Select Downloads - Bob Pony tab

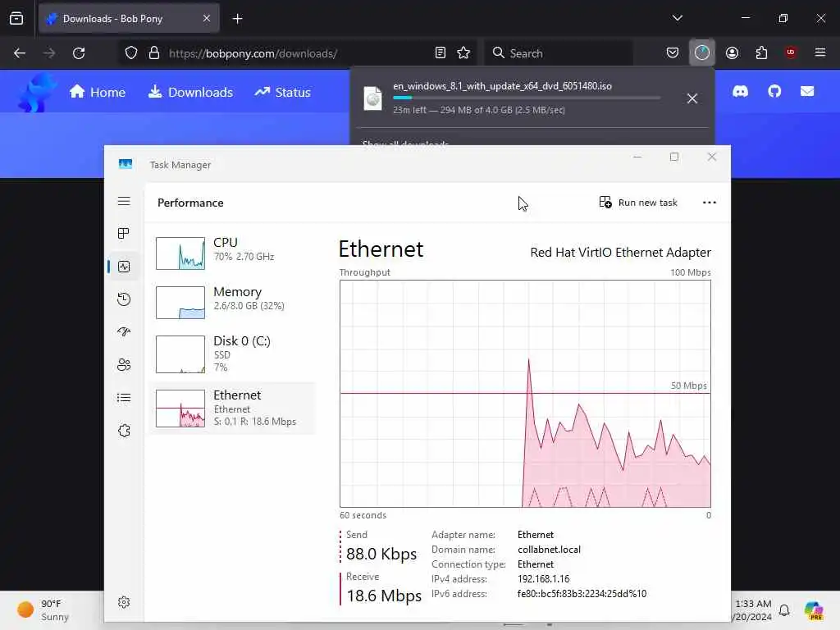point(129,19)
